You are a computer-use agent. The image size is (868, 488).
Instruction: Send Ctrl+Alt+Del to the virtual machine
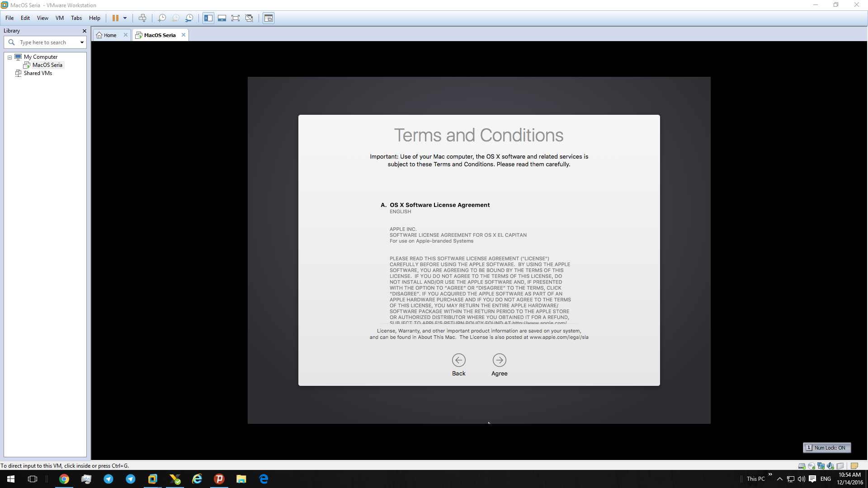(142, 18)
